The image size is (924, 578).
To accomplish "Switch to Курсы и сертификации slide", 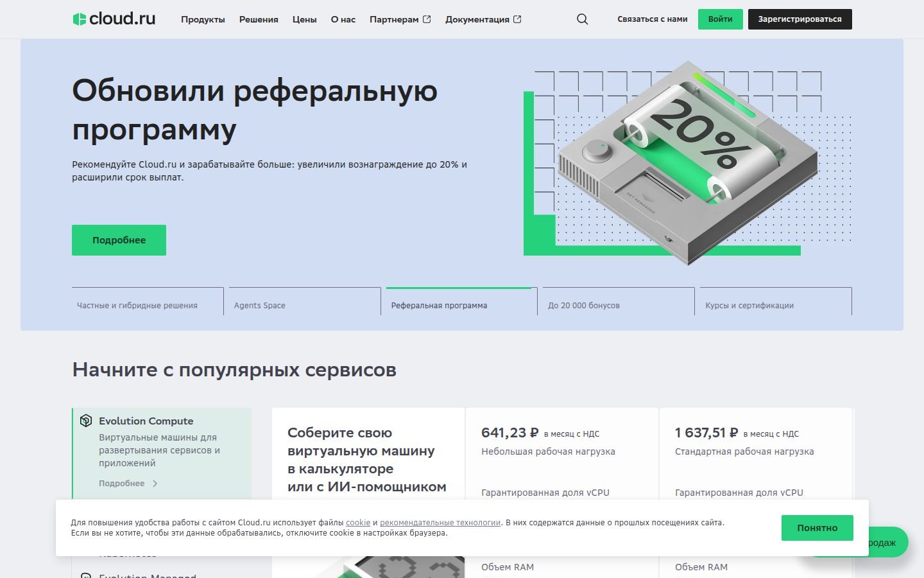I will (776, 301).
